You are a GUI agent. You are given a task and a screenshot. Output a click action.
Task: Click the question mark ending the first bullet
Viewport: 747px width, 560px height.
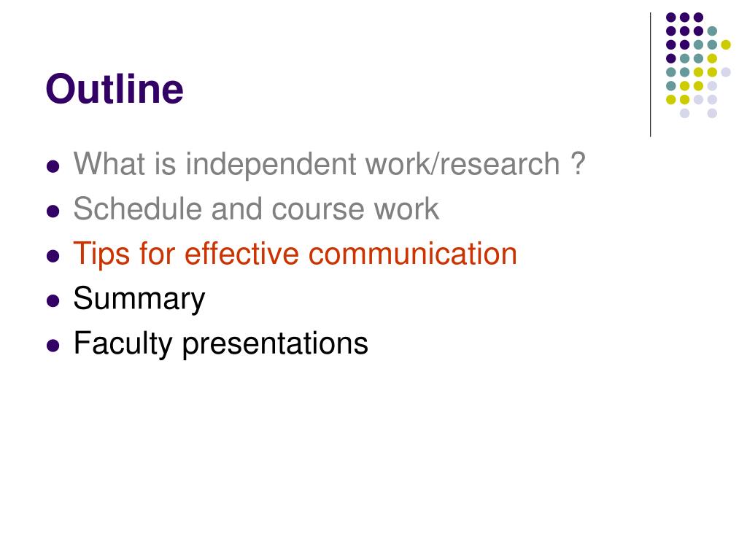pos(578,163)
